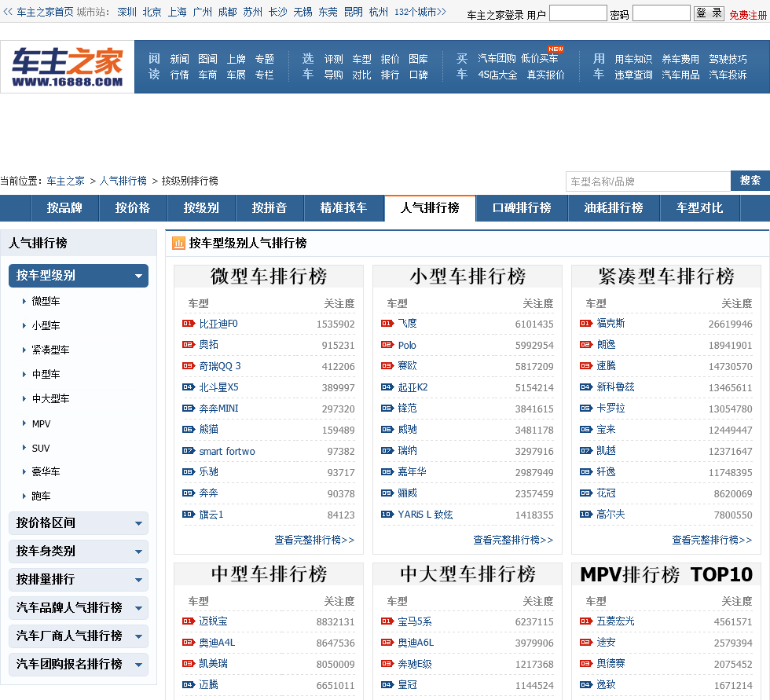Go to 汽车团购 in the top navigation
The image size is (770, 700).
[497, 58]
